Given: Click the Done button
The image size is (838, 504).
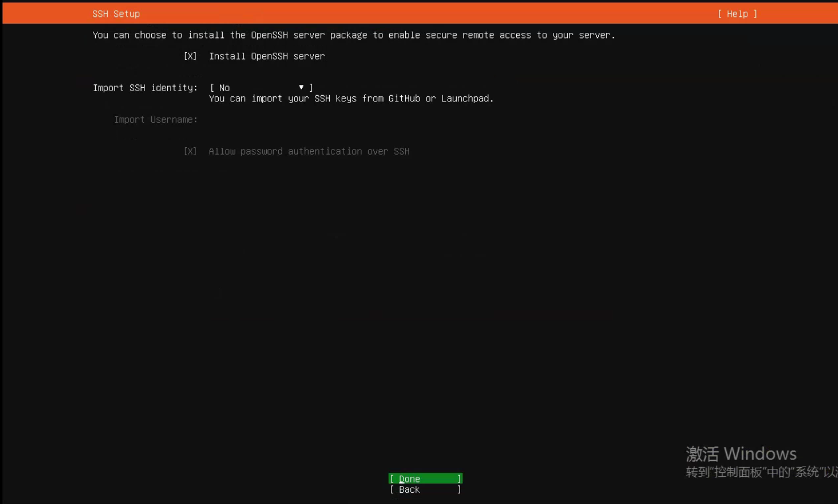Looking at the screenshot, I should click(426, 479).
